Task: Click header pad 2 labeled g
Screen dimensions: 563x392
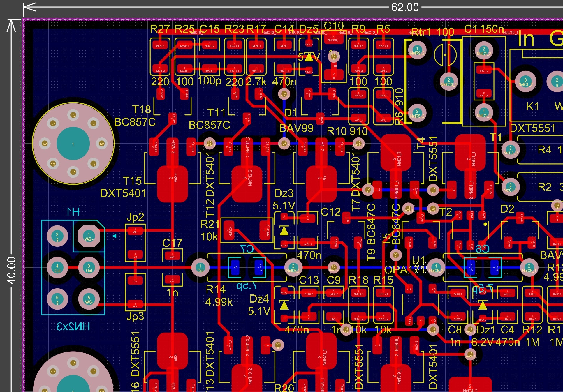Action: point(57,236)
